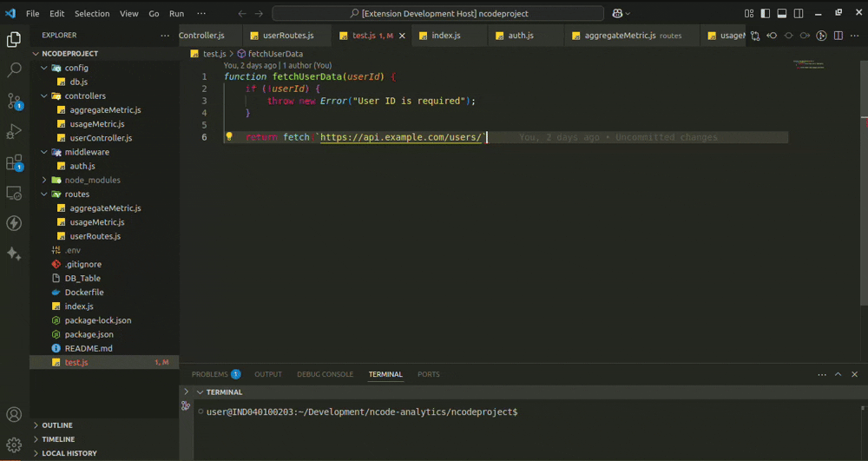The width and height of the screenshot is (868, 461).
Task: Open package.json in the explorer
Action: pos(89,334)
